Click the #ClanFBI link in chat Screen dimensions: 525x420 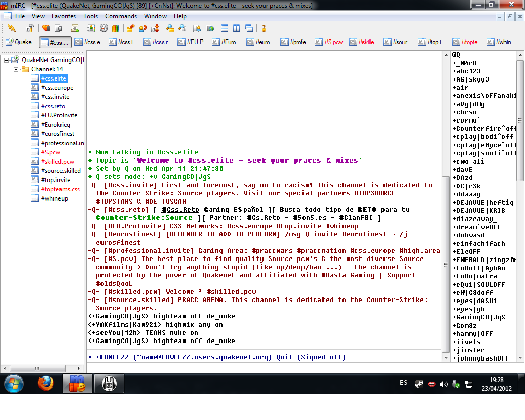tap(356, 218)
